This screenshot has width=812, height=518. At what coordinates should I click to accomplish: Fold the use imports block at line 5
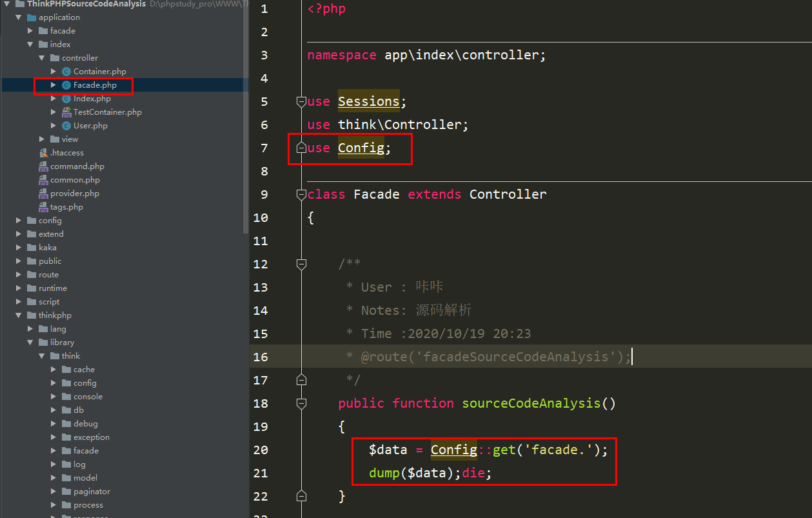coord(301,101)
